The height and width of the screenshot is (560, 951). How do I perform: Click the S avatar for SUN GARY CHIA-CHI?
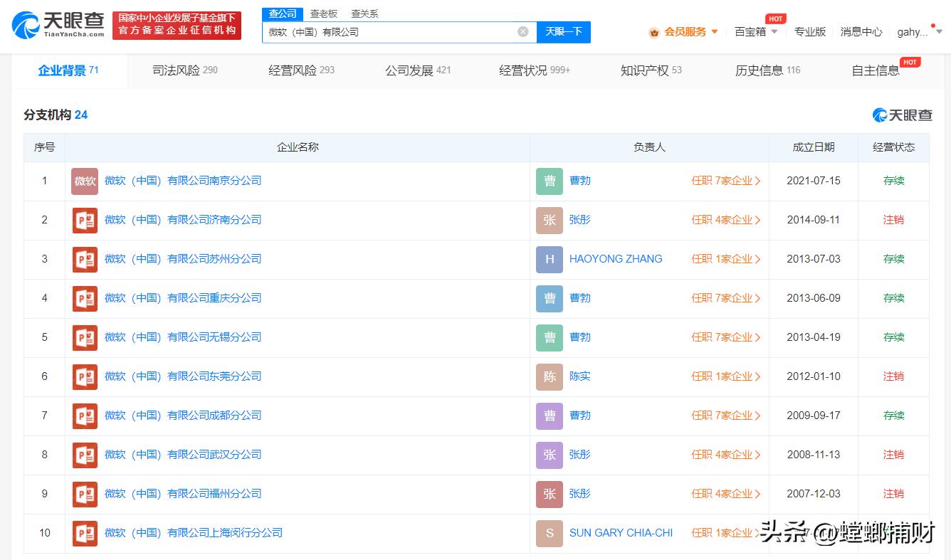[x=549, y=532]
